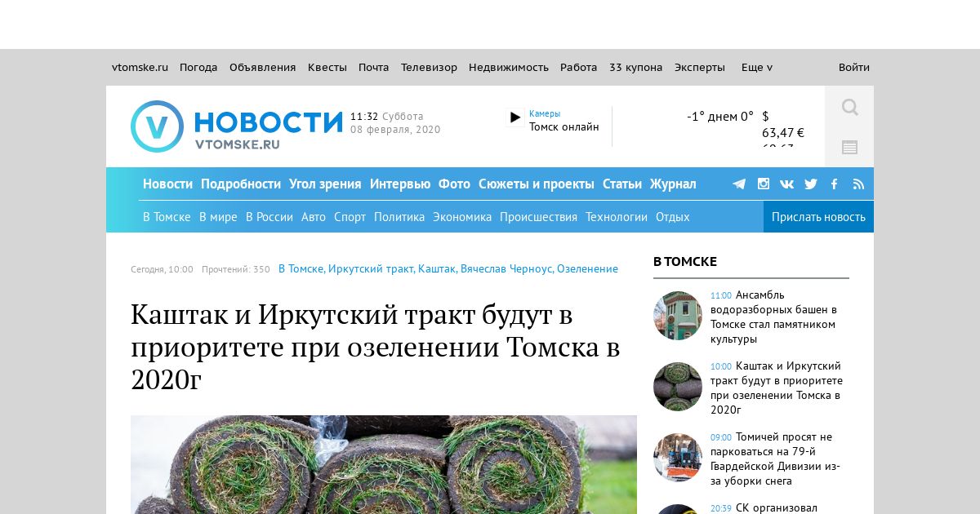This screenshot has width=980, height=514.
Task: Click sidebar thumbnail of rolled turf
Action: (x=678, y=387)
